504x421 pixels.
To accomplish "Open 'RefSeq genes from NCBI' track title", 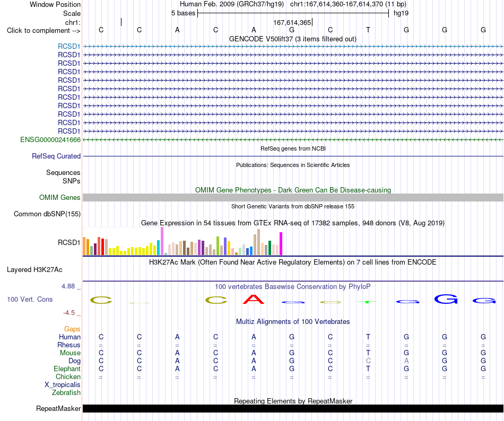I will click(x=293, y=148).
